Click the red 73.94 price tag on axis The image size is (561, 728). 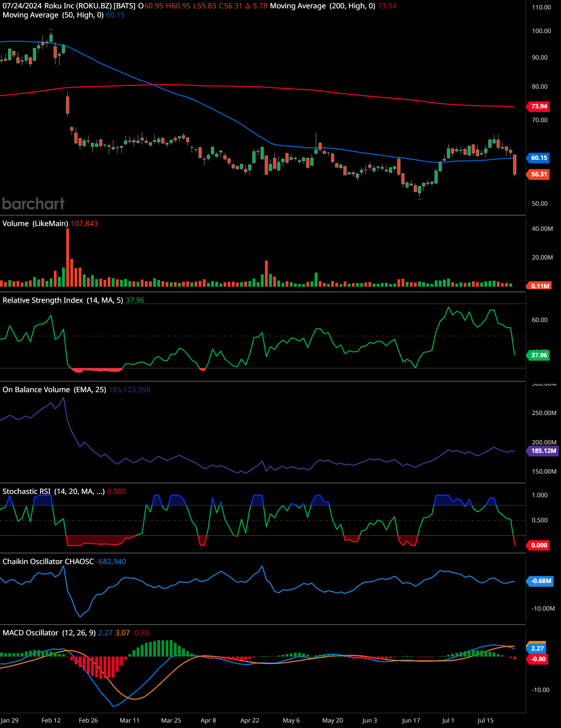point(538,106)
